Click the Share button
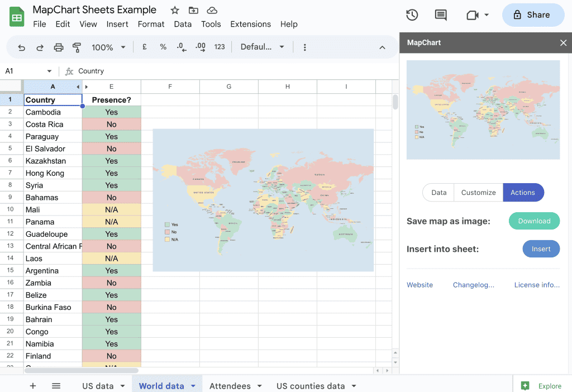This screenshot has height=392, width=572. (533, 15)
